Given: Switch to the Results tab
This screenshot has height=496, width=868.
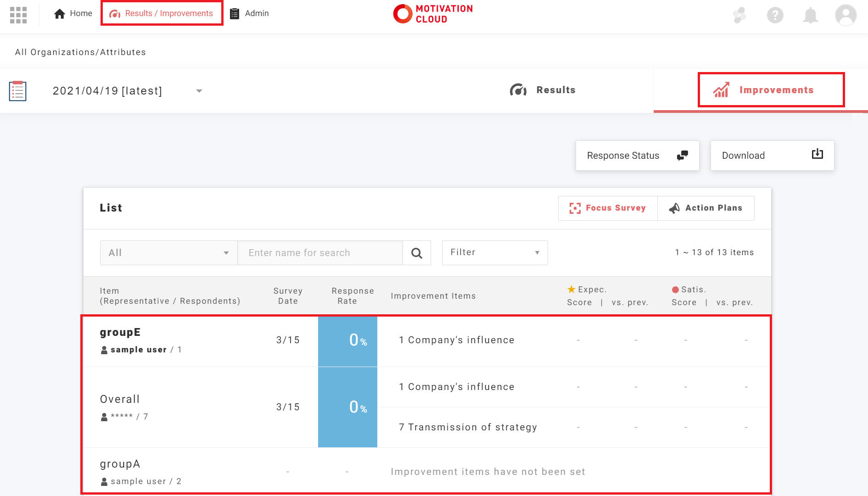Looking at the screenshot, I should click(x=543, y=90).
